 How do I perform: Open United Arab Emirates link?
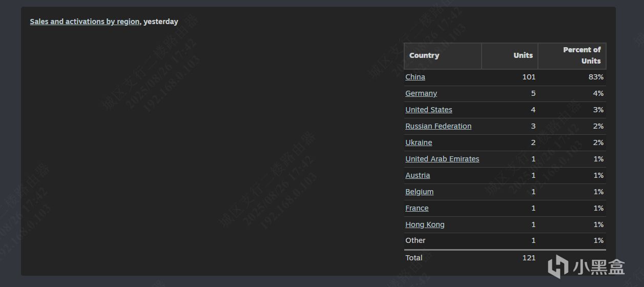[x=442, y=159]
